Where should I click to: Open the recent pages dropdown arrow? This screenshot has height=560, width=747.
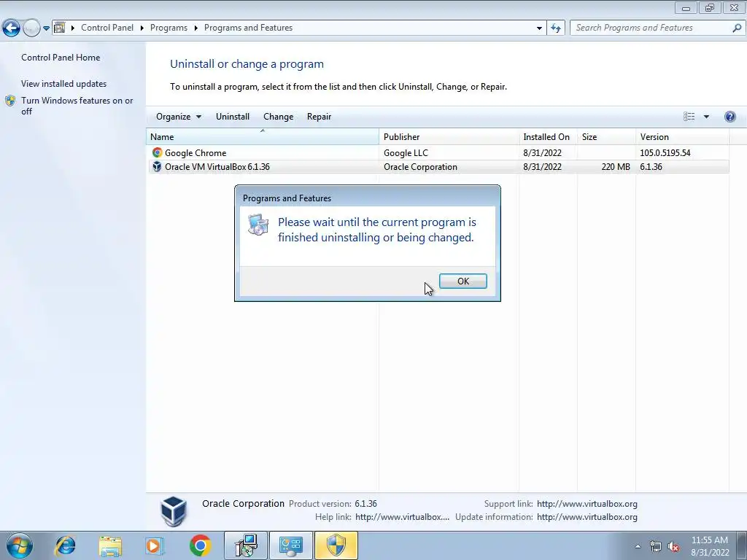(x=46, y=28)
